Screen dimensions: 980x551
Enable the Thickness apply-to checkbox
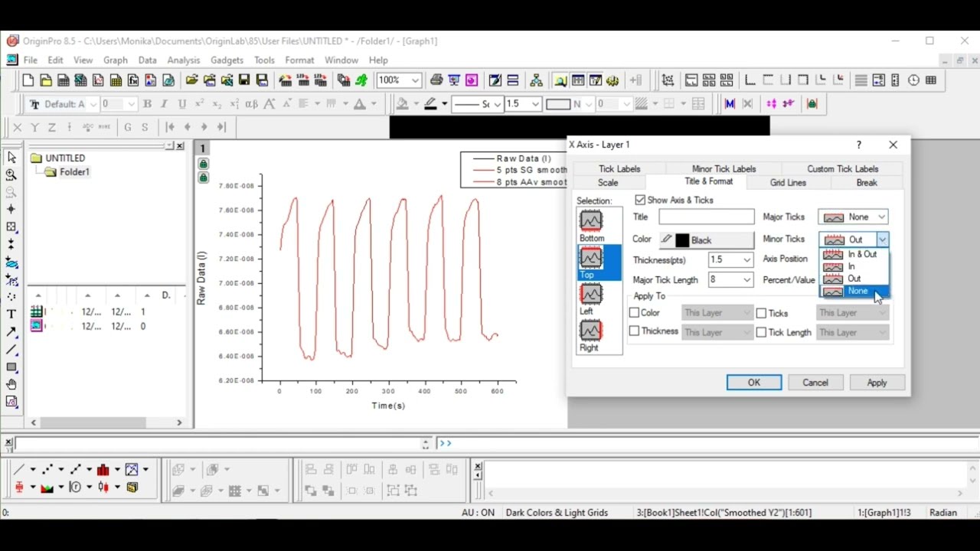[x=634, y=331]
